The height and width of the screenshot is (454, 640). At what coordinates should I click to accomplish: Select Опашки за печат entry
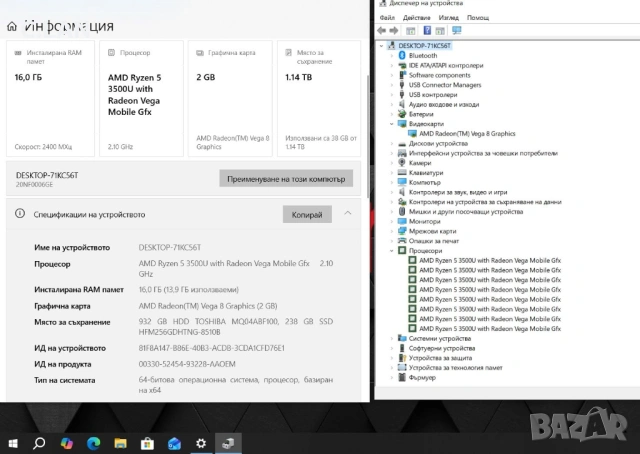click(434, 241)
